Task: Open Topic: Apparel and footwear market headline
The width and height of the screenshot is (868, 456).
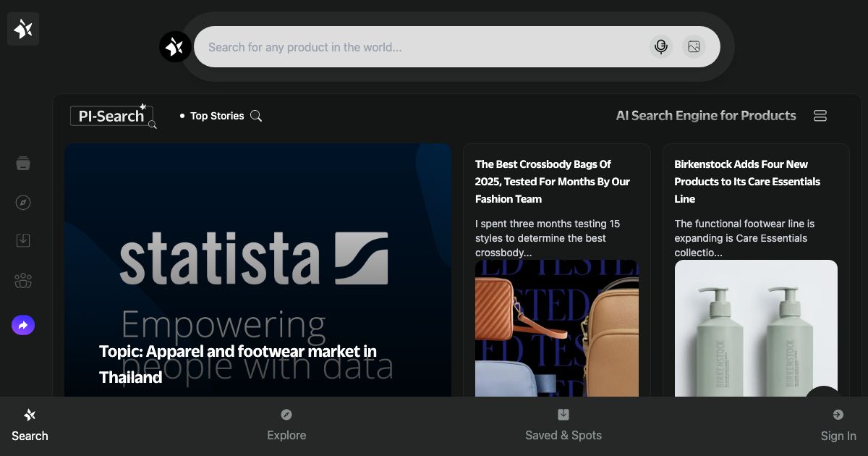Action: 238,364
